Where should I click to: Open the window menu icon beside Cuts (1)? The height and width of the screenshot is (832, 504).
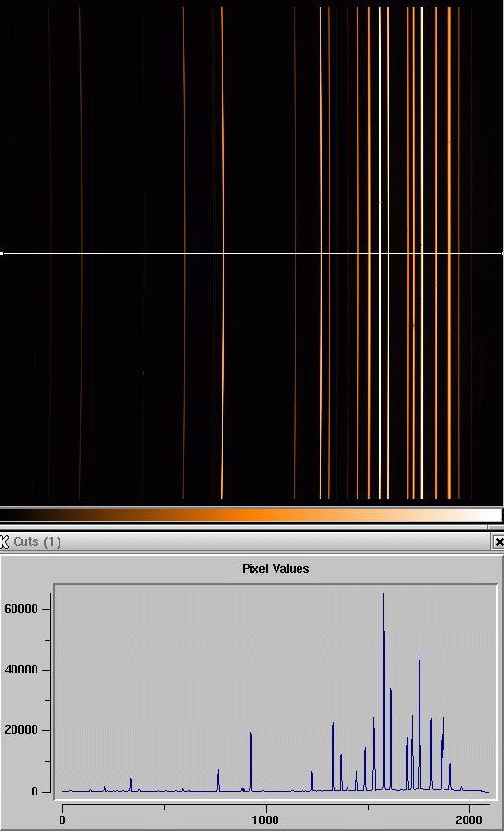pyautogui.click(x=5, y=541)
